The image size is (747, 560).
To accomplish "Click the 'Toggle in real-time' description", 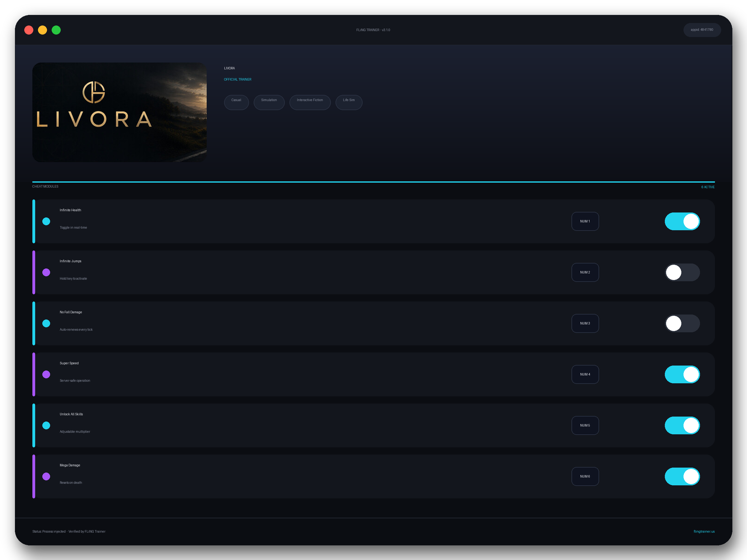I will [73, 227].
